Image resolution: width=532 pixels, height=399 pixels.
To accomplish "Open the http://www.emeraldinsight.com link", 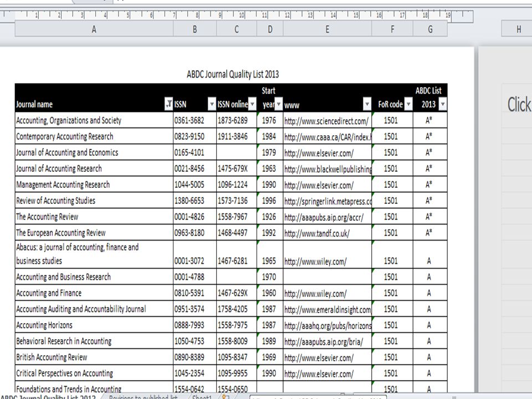I will 328,309.
